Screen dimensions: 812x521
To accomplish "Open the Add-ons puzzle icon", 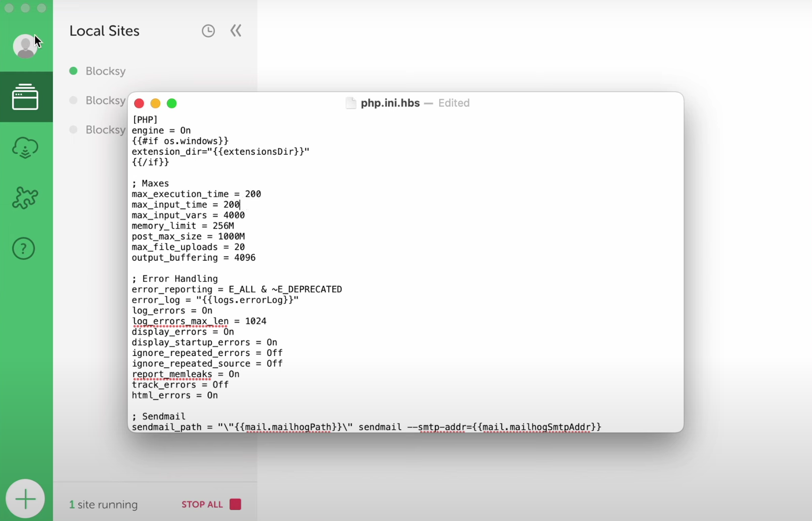I will pos(25,198).
